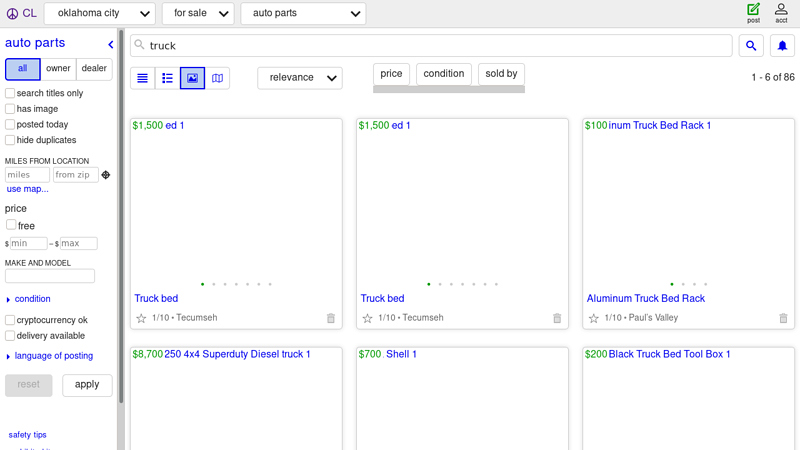This screenshot has height=450, width=800.
Task: Select the gallery view icon
Action: pos(192,78)
